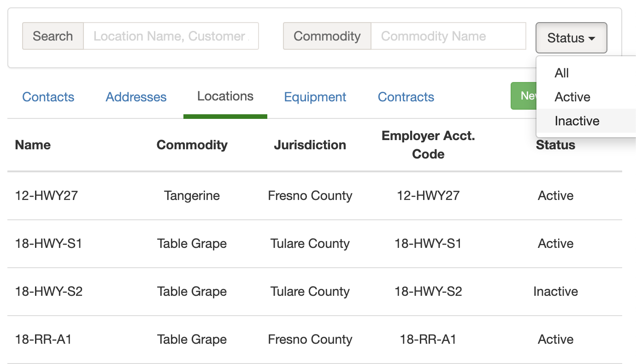This screenshot has height=364, width=636.
Task: Click the Location Name search field
Action: (171, 36)
